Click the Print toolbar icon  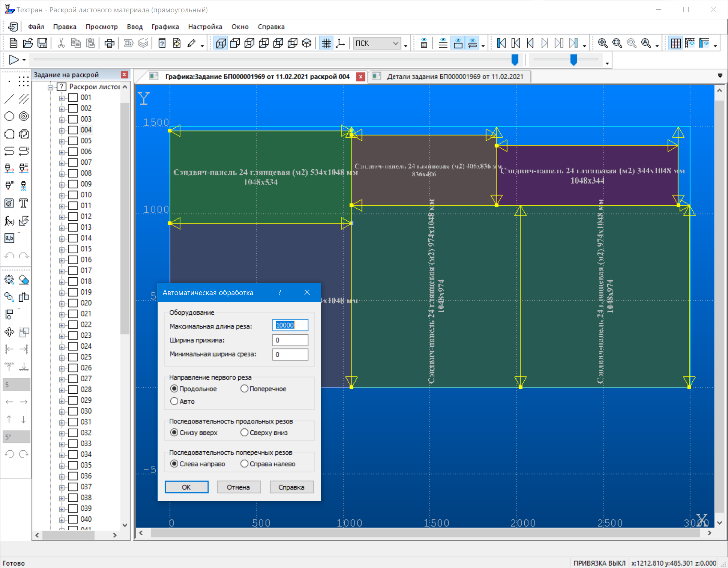point(109,43)
